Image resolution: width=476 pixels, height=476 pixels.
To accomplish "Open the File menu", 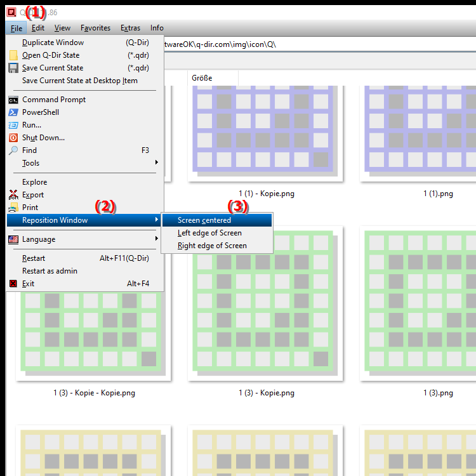I will coord(16,28).
